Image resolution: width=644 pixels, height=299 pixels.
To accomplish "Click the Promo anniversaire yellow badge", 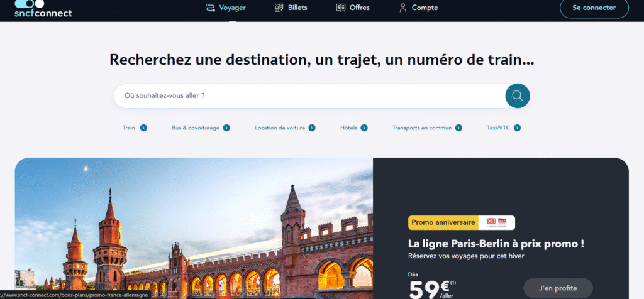I will (443, 222).
